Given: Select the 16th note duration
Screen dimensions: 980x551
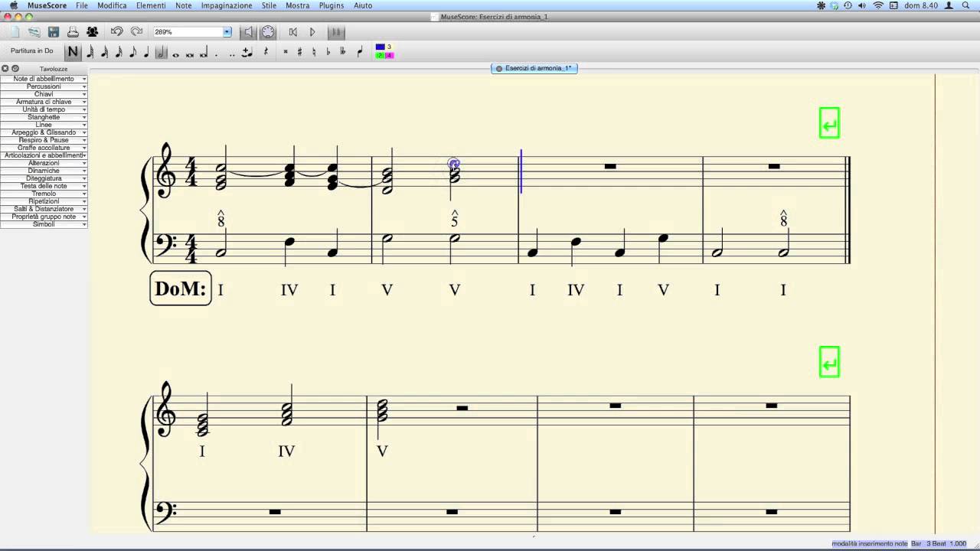Looking at the screenshot, I should coord(119,52).
